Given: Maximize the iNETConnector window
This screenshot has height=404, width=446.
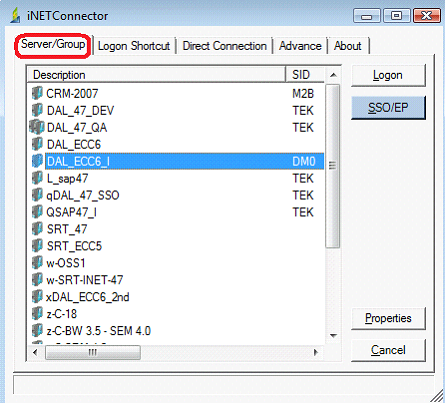Looking at the screenshot, I should [x=396, y=16].
